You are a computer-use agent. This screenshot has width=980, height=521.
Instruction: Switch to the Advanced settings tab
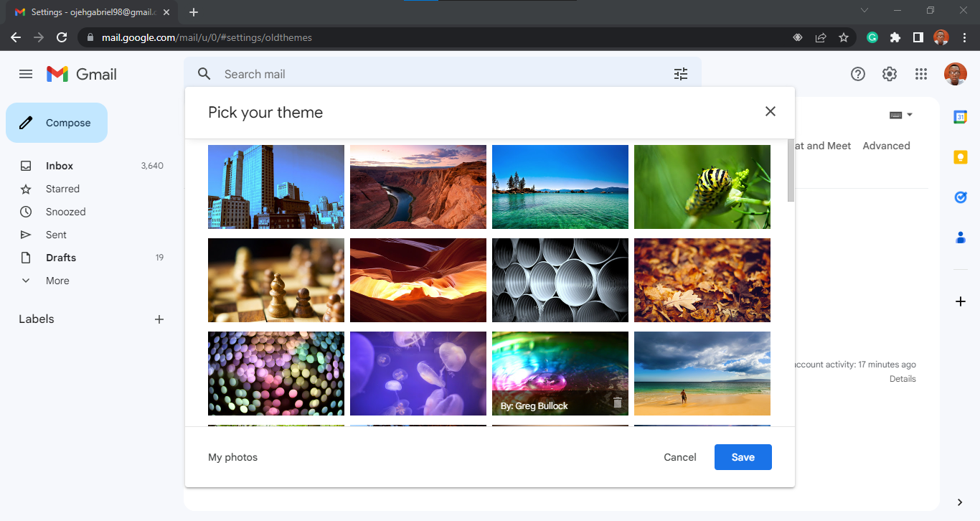pyautogui.click(x=886, y=146)
